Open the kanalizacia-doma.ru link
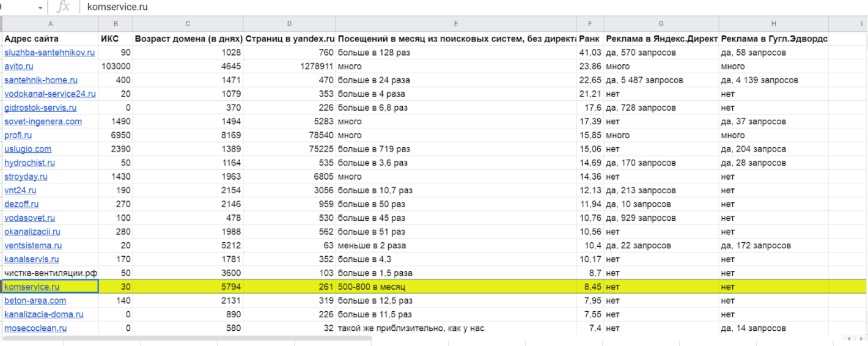868x346 pixels. 44,314
